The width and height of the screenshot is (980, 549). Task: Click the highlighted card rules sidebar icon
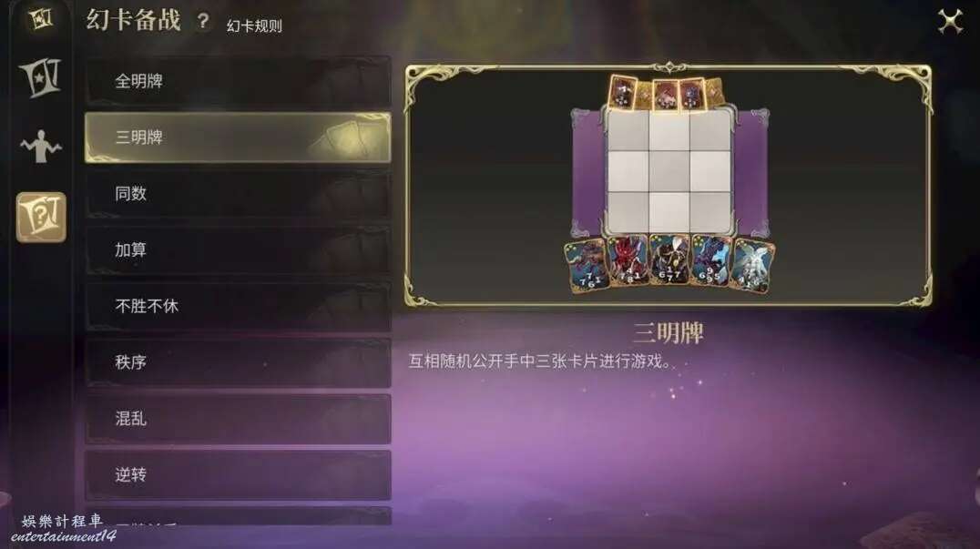click(x=41, y=217)
